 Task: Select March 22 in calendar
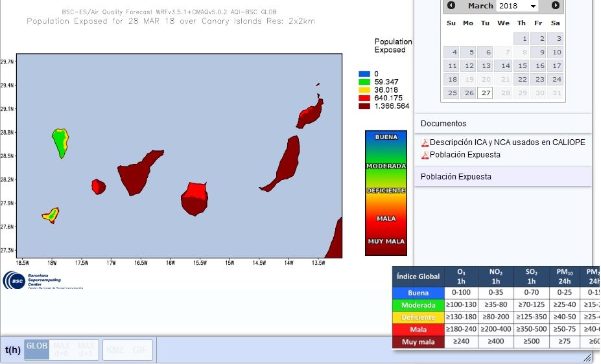[x=521, y=79]
